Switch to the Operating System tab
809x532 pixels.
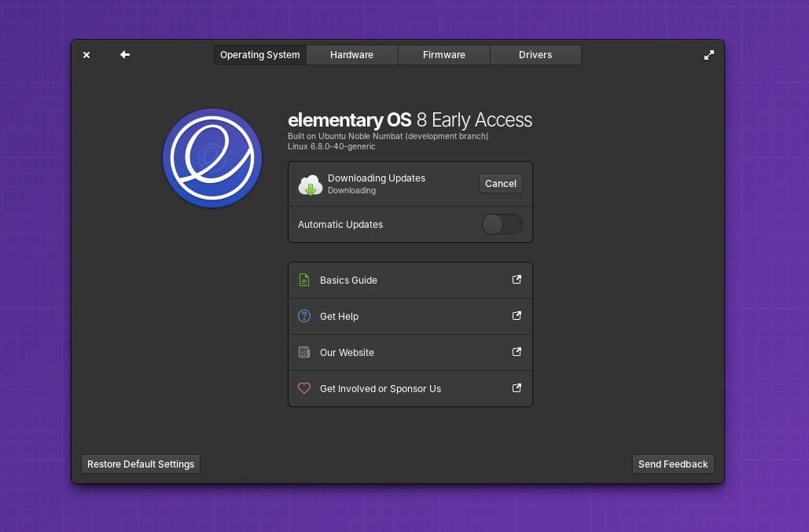click(259, 54)
